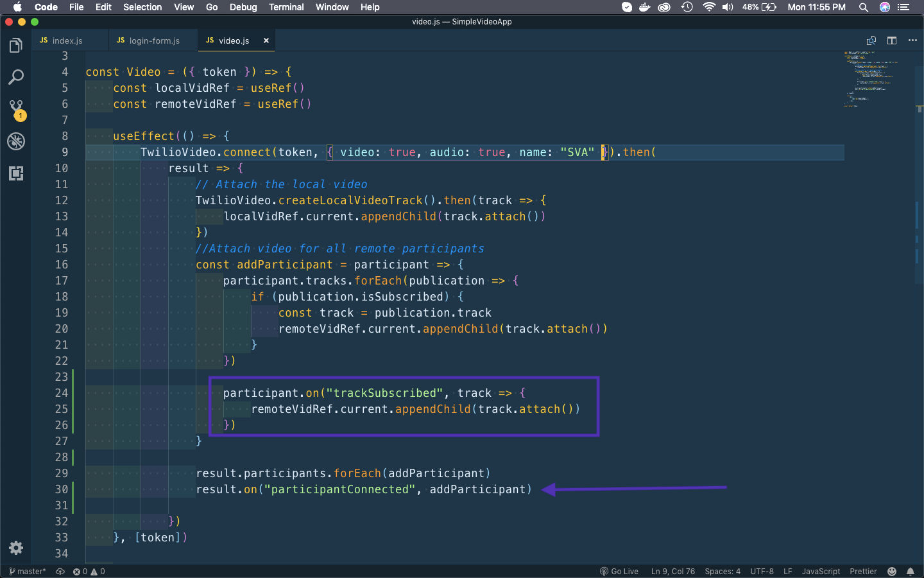This screenshot has height=578, width=924.
Task: Click the Creative Cloud menu bar icon
Action: (x=665, y=7)
